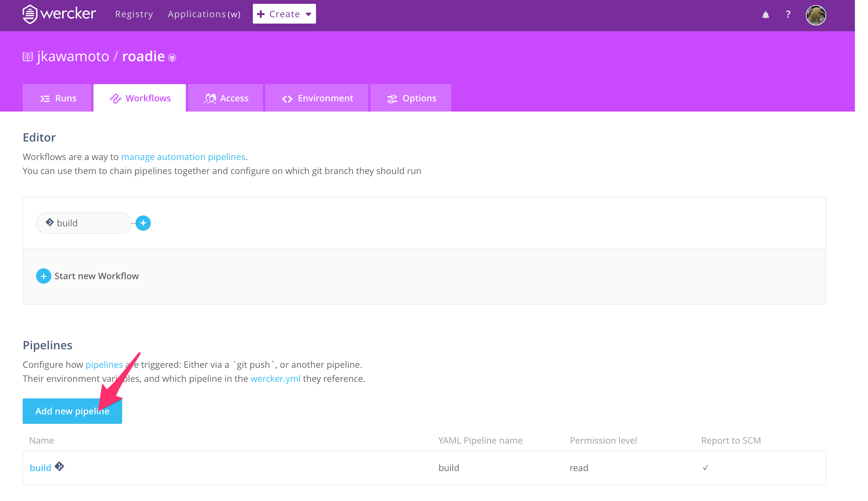The image size is (868, 501).
Task: Open the Access tab
Action: pyautogui.click(x=225, y=98)
